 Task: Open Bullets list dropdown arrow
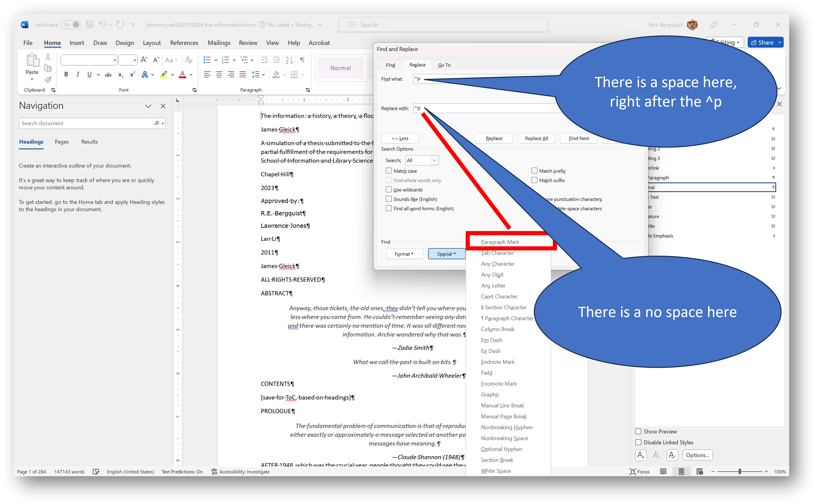[x=216, y=60]
